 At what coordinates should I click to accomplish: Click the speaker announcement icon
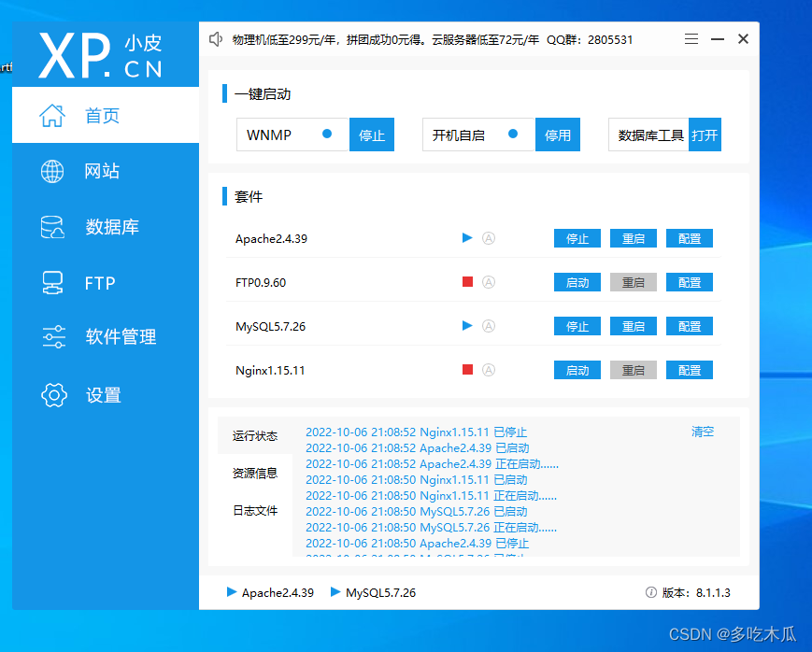click(x=216, y=39)
